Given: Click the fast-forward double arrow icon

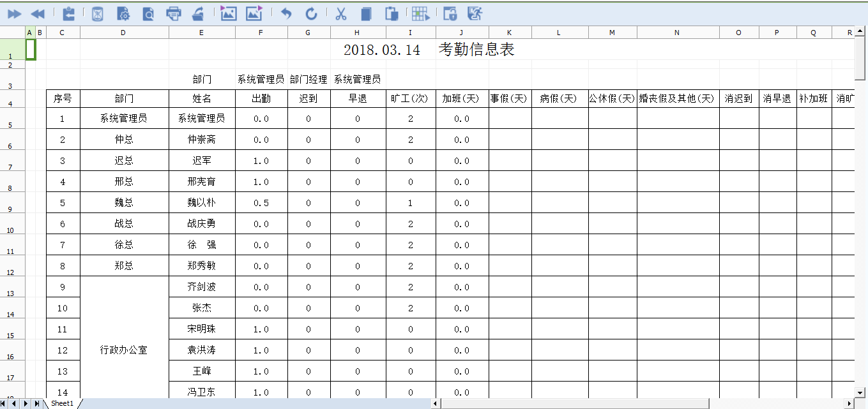Looking at the screenshot, I should [14, 13].
